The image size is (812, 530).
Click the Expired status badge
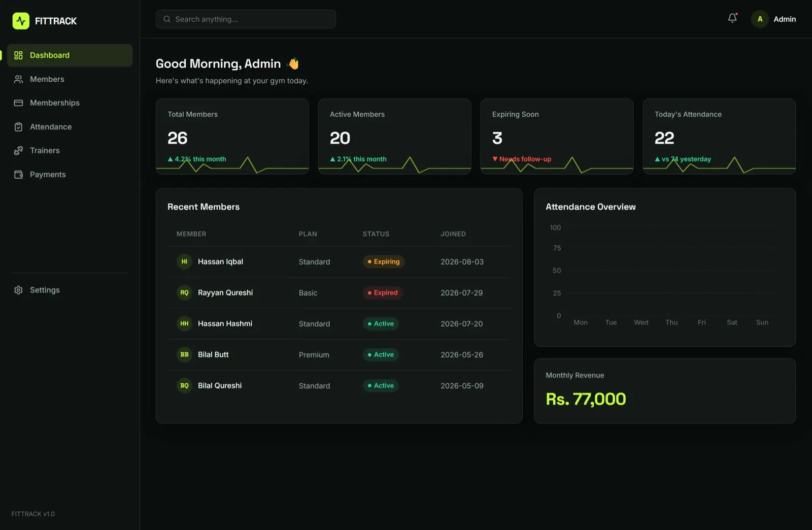[383, 292]
